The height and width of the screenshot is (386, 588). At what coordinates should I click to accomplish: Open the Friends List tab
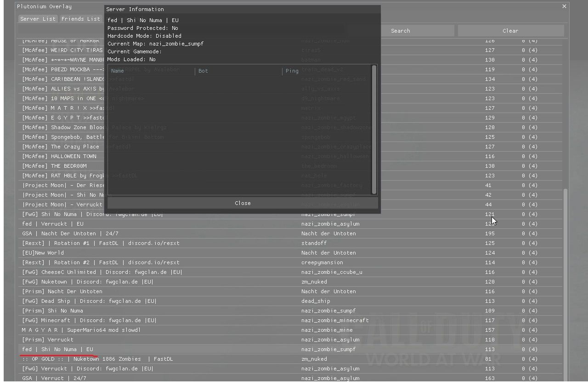(80, 19)
